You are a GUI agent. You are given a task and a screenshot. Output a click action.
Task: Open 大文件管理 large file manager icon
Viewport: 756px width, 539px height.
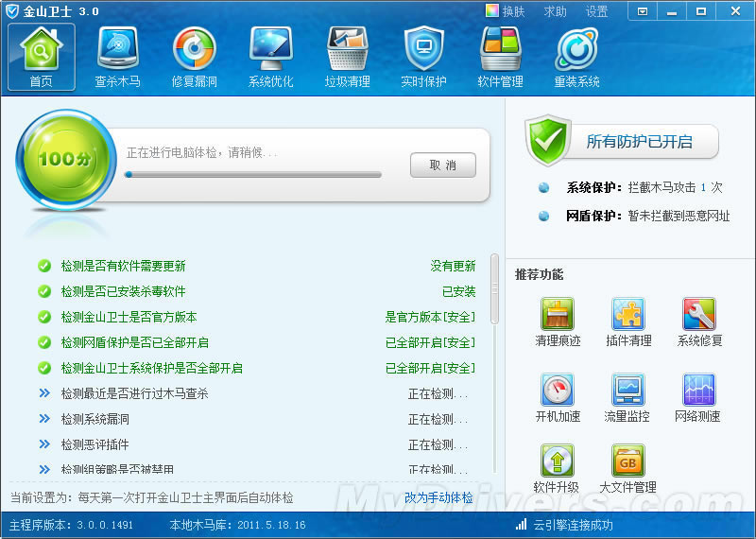tap(627, 461)
